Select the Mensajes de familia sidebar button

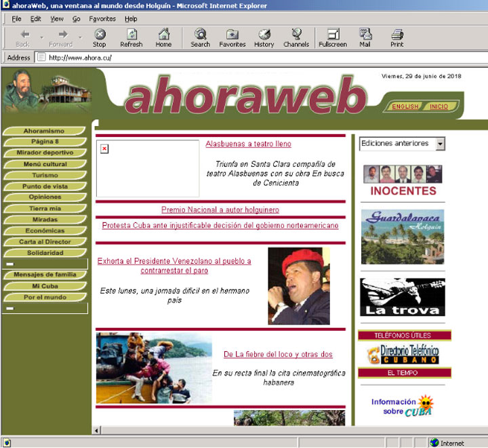click(45, 274)
